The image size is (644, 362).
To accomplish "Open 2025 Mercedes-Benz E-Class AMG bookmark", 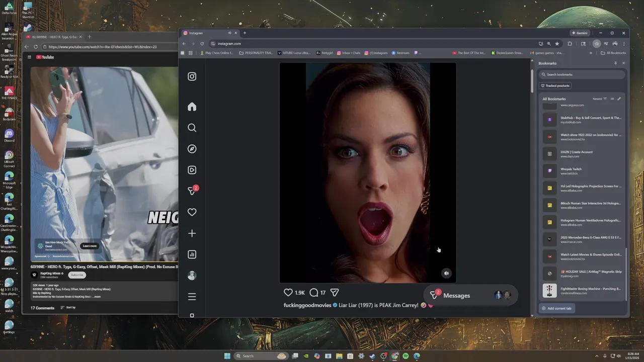I will click(x=583, y=239).
